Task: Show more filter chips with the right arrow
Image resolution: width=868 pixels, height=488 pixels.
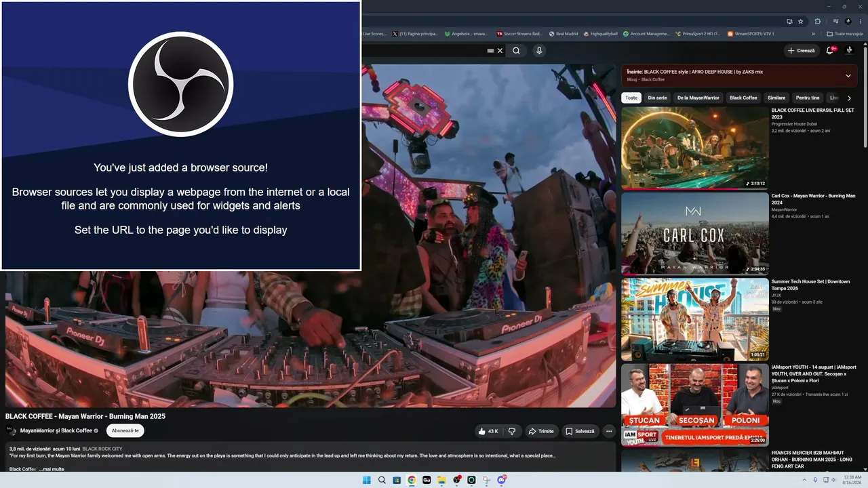Action: coord(849,98)
